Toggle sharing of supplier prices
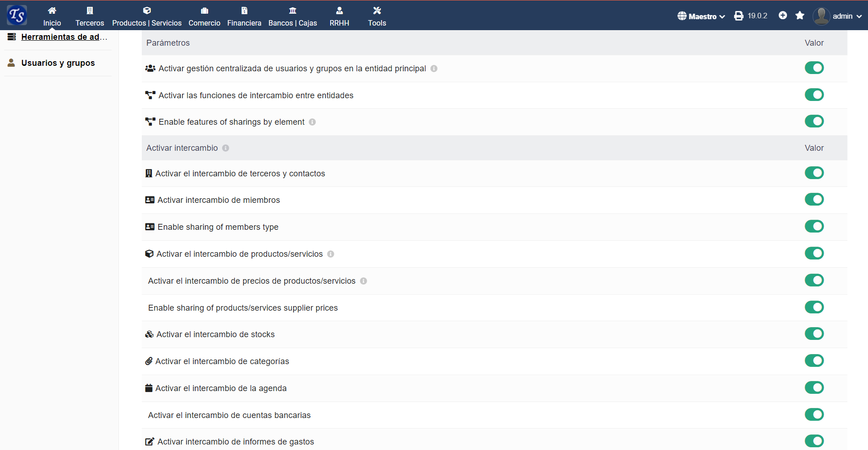The height and width of the screenshot is (450, 868). coord(814,307)
